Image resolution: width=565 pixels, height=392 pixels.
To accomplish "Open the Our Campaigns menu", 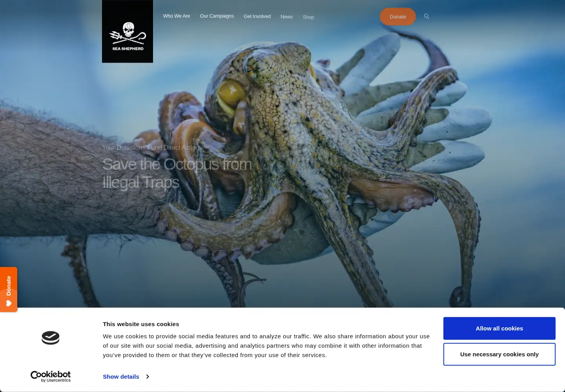I will (217, 16).
